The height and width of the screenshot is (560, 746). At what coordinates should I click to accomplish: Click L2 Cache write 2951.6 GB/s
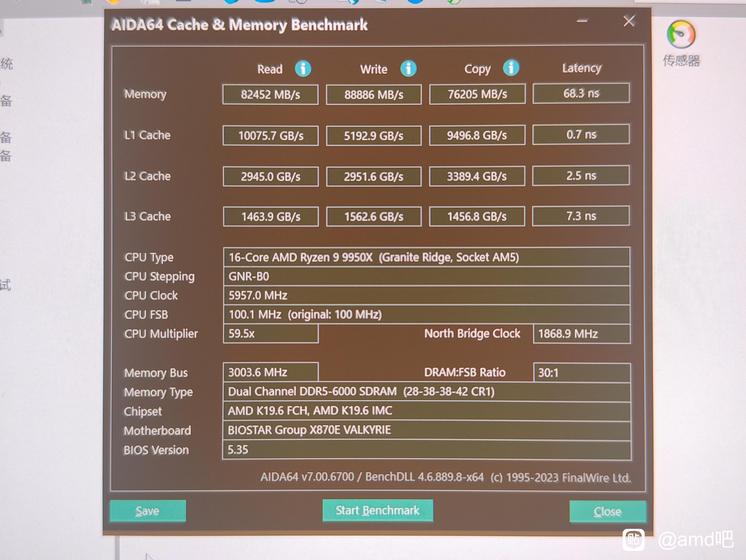coord(374,176)
